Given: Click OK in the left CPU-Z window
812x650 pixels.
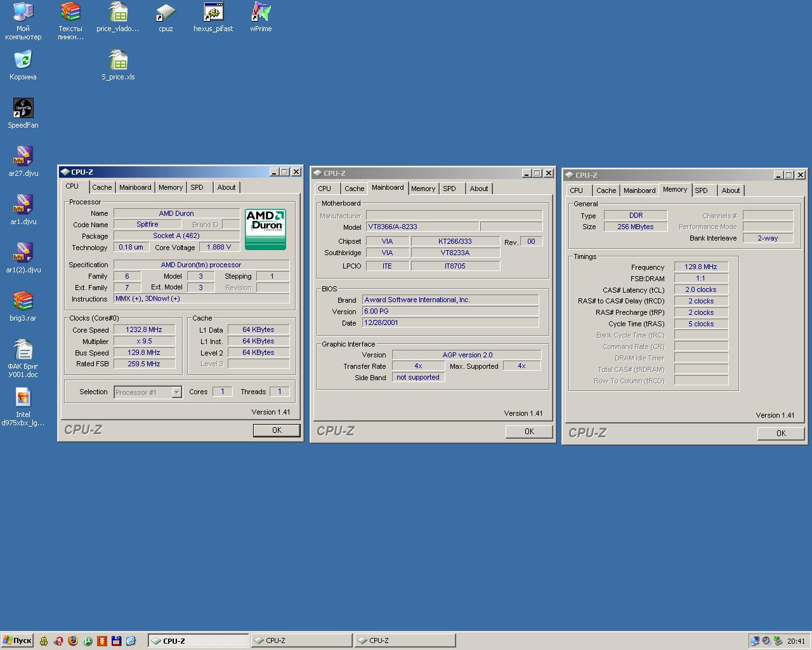Looking at the screenshot, I should pyautogui.click(x=277, y=430).
